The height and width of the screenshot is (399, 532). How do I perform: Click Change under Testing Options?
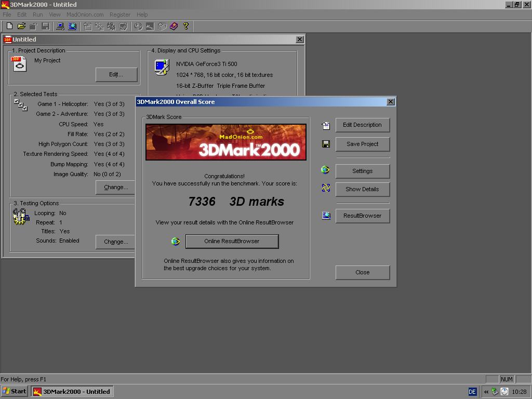point(115,242)
